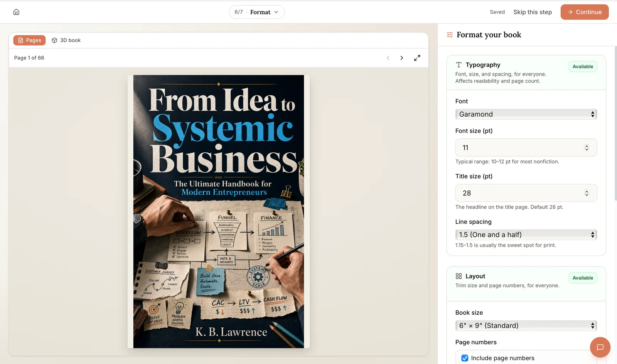Open the Font dropdown showing Garamond
This screenshot has width=617, height=364.
click(526, 114)
